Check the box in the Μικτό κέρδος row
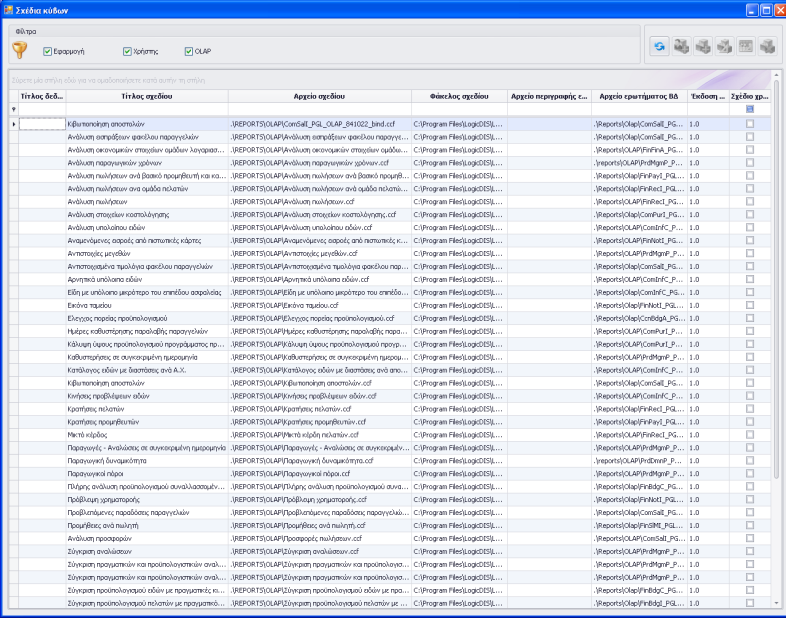Image resolution: width=786 pixels, height=618 pixels. click(x=750, y=435)
